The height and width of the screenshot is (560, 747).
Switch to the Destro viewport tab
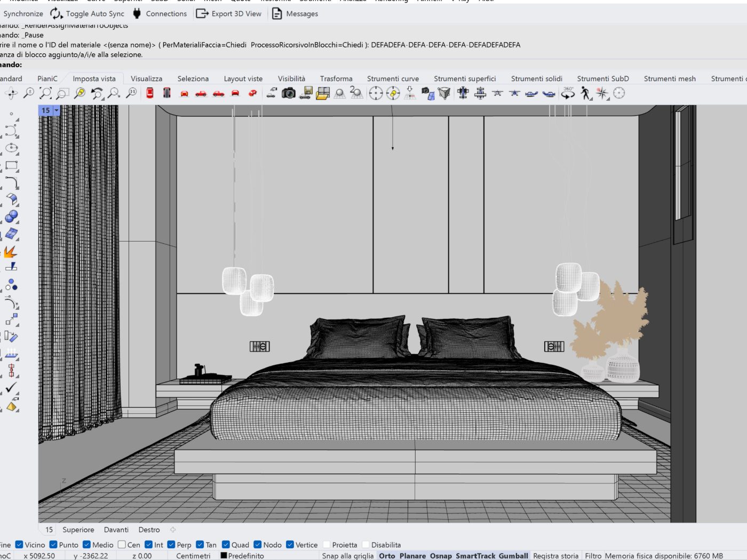[x=149, y=530]
